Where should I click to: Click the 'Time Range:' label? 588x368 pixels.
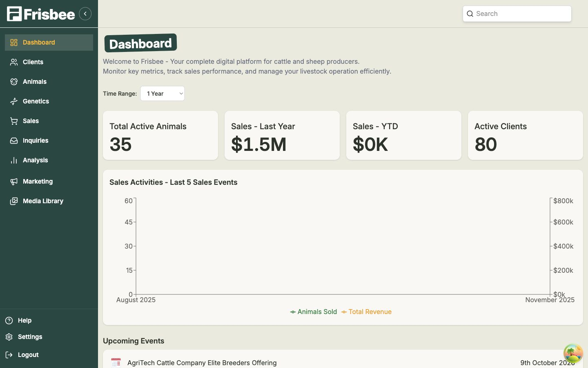120,94
